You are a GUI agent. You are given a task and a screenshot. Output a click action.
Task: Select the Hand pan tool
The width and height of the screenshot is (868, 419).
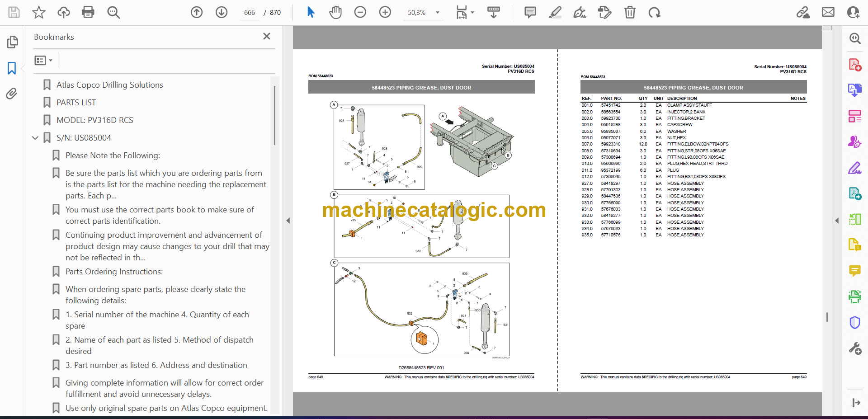pyautogui.click(x=335, y=12)
